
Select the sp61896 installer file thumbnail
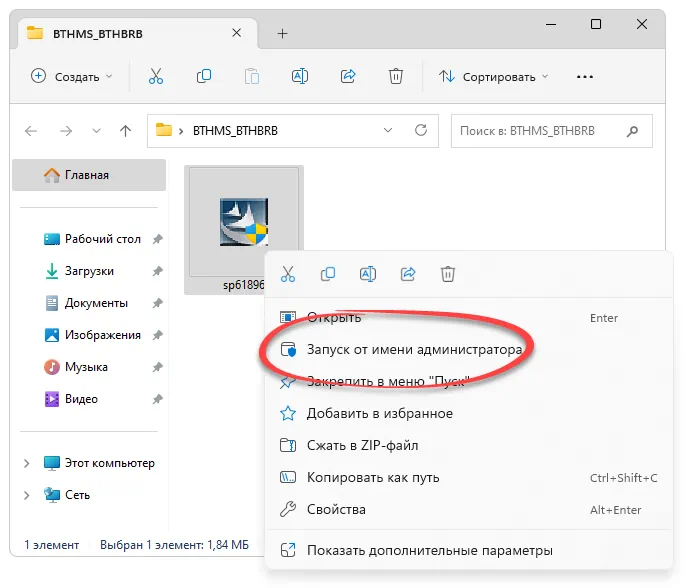tap(244, 222)
